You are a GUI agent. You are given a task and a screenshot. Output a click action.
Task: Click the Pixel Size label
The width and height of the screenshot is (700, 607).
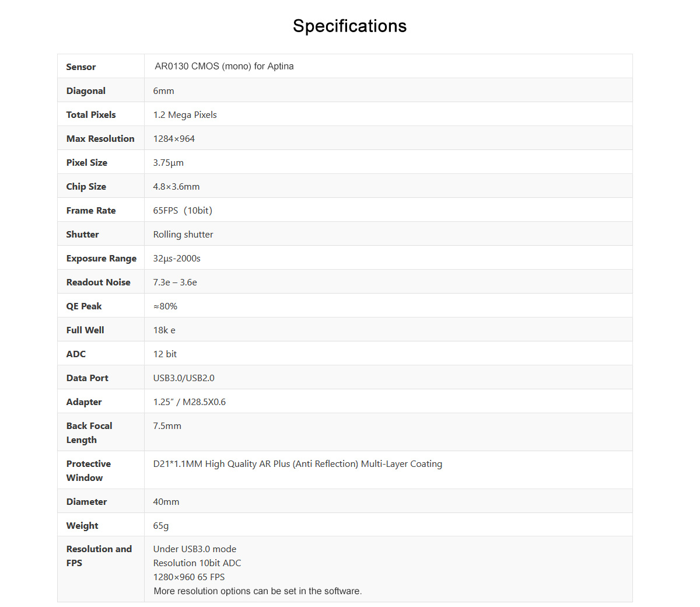tap(87, 163)
